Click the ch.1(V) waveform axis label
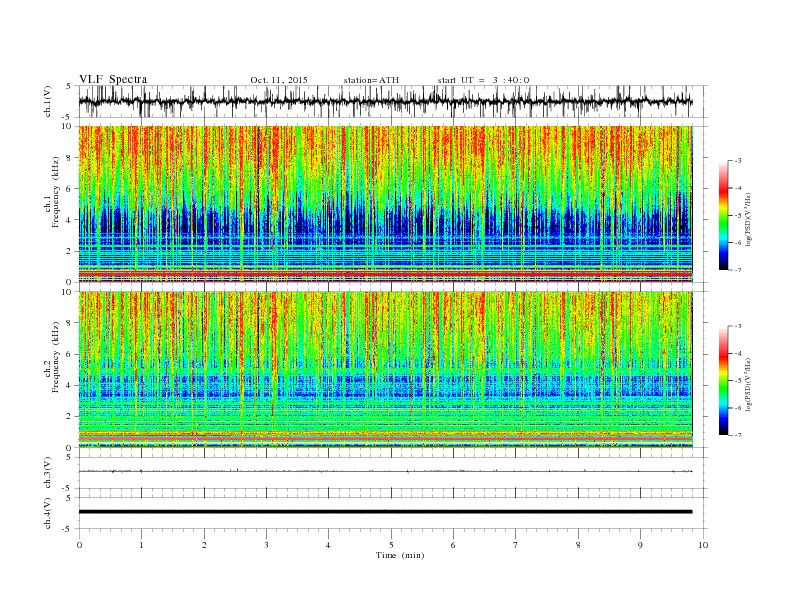The height and width of the screenshot is (612, 792). click(48, 101)
